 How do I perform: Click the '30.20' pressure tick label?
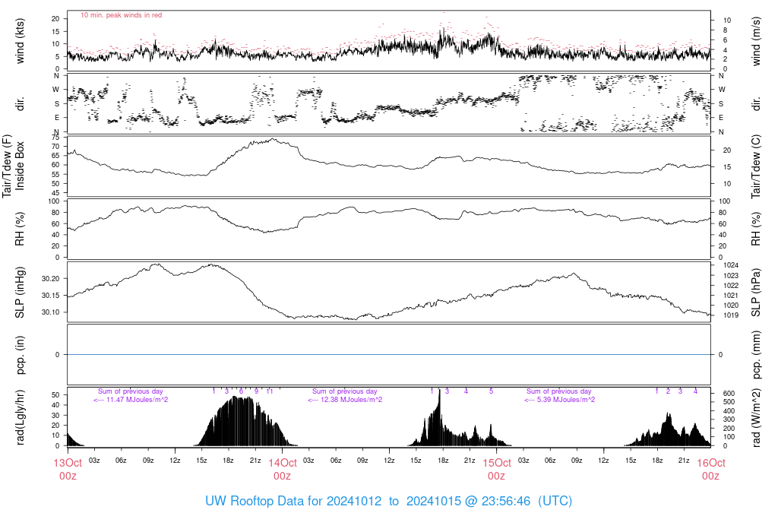coord(51,279)
